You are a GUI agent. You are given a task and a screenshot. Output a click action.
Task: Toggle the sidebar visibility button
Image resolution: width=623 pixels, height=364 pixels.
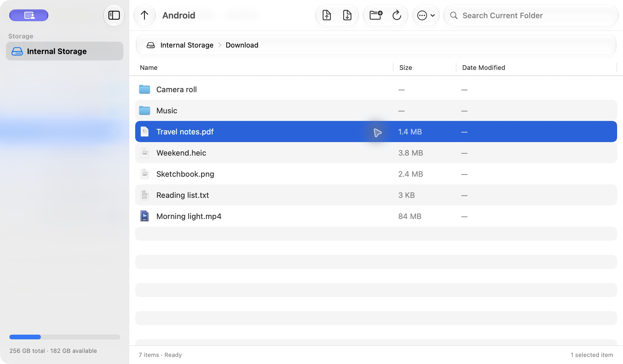[x=114, y=15]
